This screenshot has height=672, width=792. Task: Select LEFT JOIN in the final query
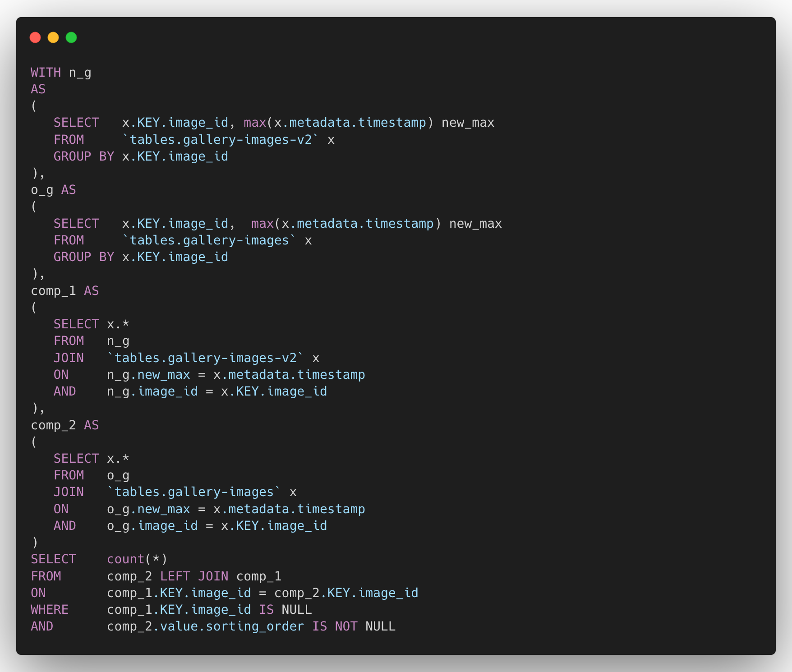[x=194, y=576]
